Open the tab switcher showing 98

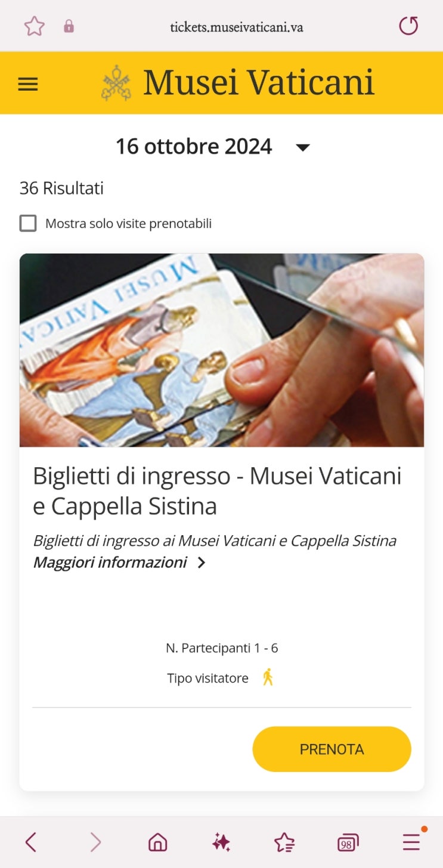[x=348, y=842]
